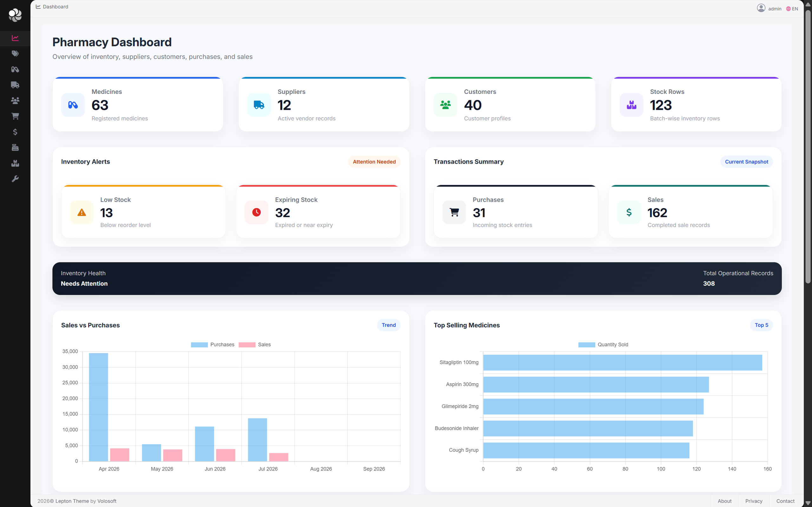812x507 pixels.
Task: Click the Suppliers card truck icon
Action: (259, 105)
